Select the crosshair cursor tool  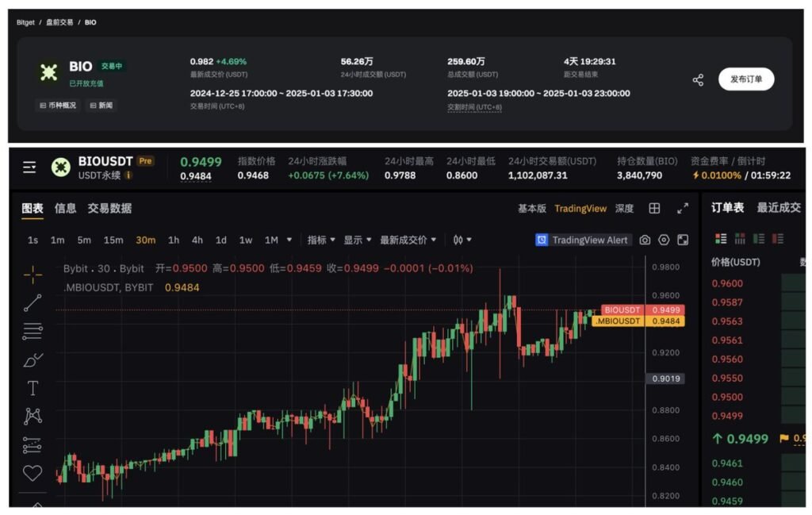click(33, 275)
